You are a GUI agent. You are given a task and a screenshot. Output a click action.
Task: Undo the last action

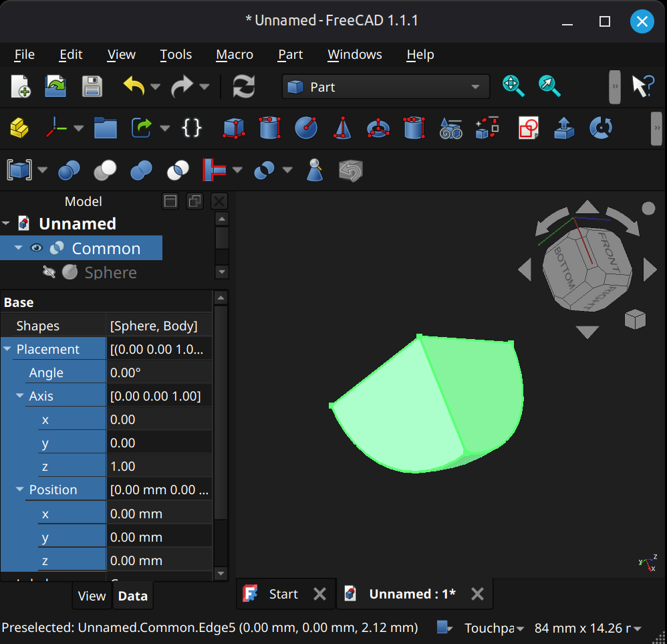point(134,86)
